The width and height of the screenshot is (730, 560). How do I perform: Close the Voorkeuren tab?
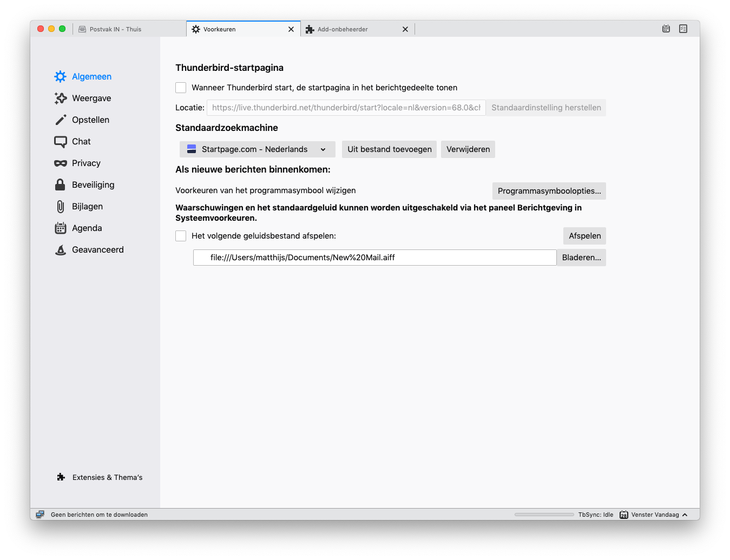click(291, 29)
